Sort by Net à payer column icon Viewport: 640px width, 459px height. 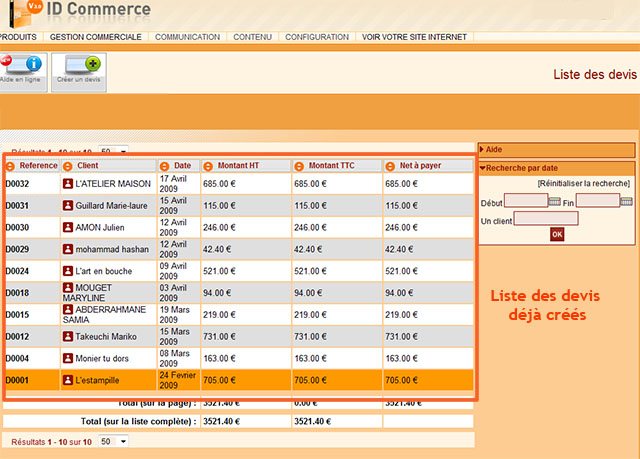pos(390,166)
